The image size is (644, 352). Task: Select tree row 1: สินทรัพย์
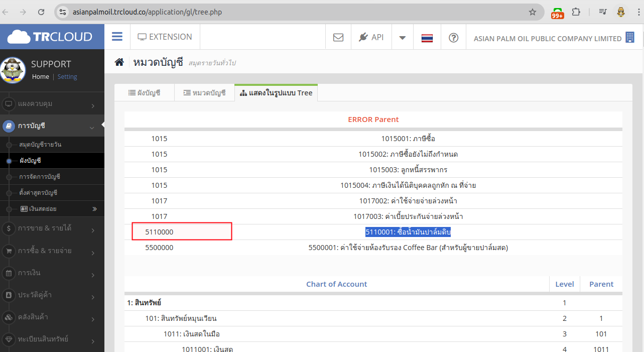373,303
